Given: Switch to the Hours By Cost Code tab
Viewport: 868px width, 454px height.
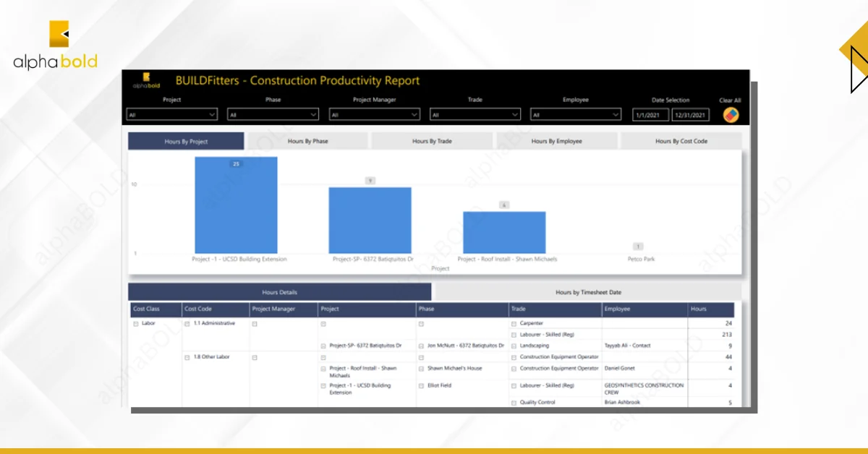Looking at the screenshot, I should pyautogui.click(x=681, y=141).
